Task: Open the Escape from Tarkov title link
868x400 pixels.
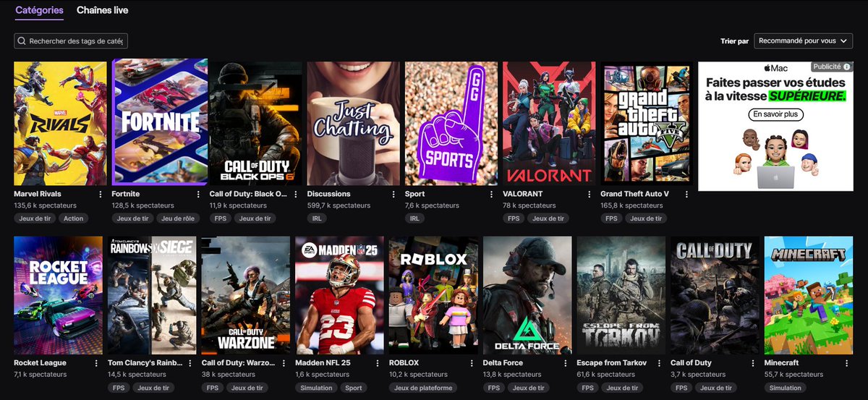Action: [612, 363]
